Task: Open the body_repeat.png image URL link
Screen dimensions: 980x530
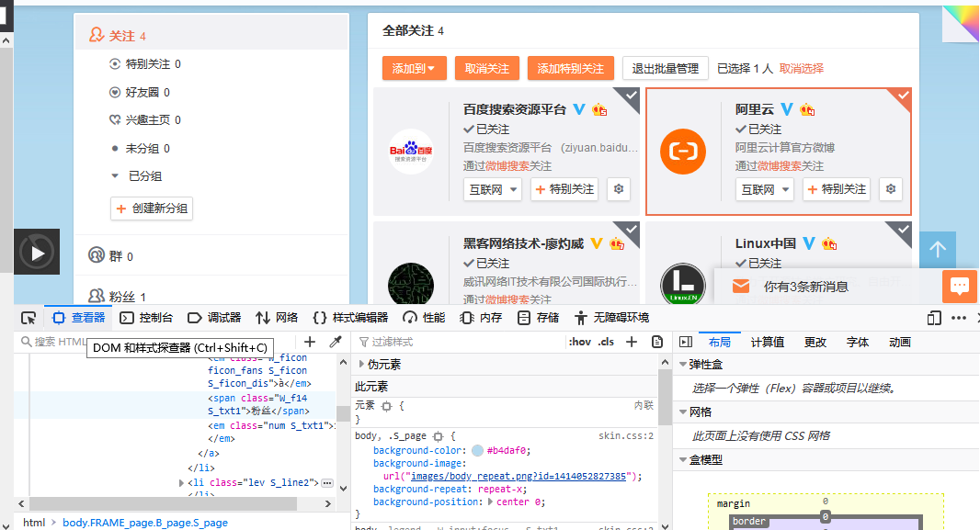Action: click(x=518, y=477)
